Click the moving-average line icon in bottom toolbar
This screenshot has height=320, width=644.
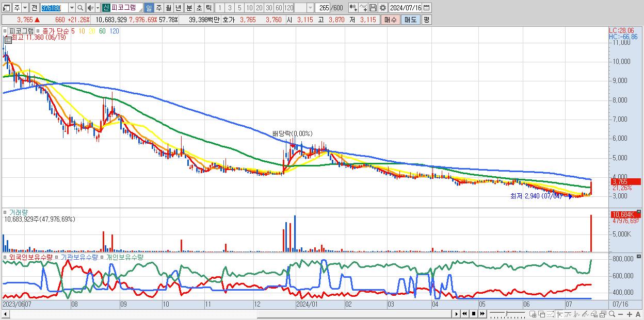pos(568,314)
